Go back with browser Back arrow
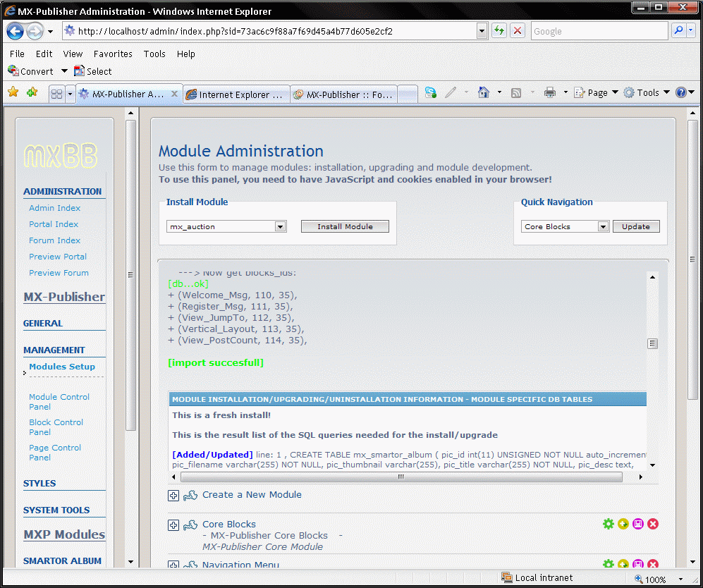Screen dimensions: 703x588 pos(16,31)
